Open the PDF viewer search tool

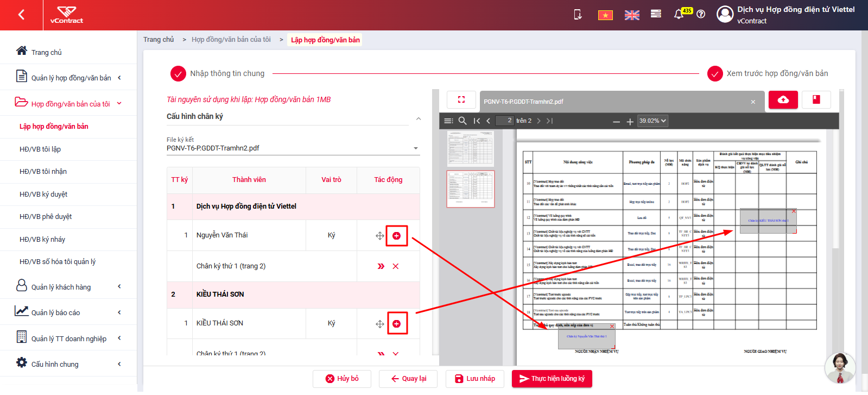462,121
